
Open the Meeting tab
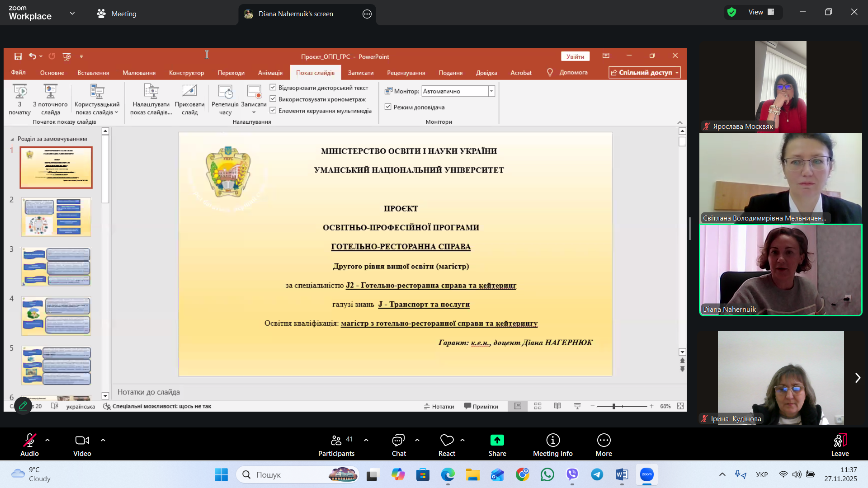click(117, 14)
